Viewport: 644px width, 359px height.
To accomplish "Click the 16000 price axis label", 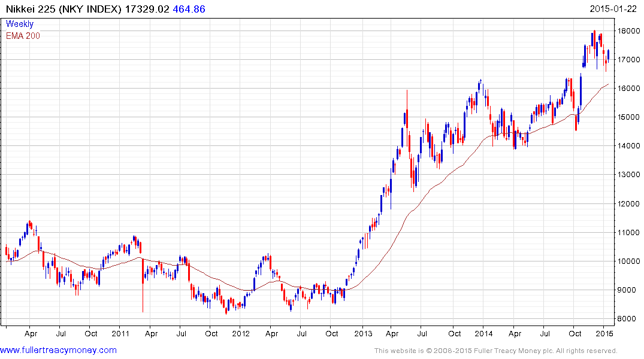I will (x=629, y=88).
